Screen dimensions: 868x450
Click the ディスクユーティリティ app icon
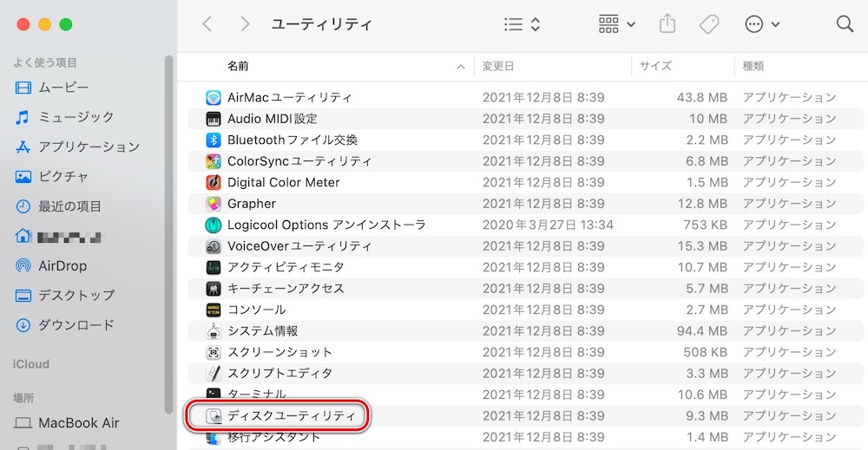click(214, 415)
